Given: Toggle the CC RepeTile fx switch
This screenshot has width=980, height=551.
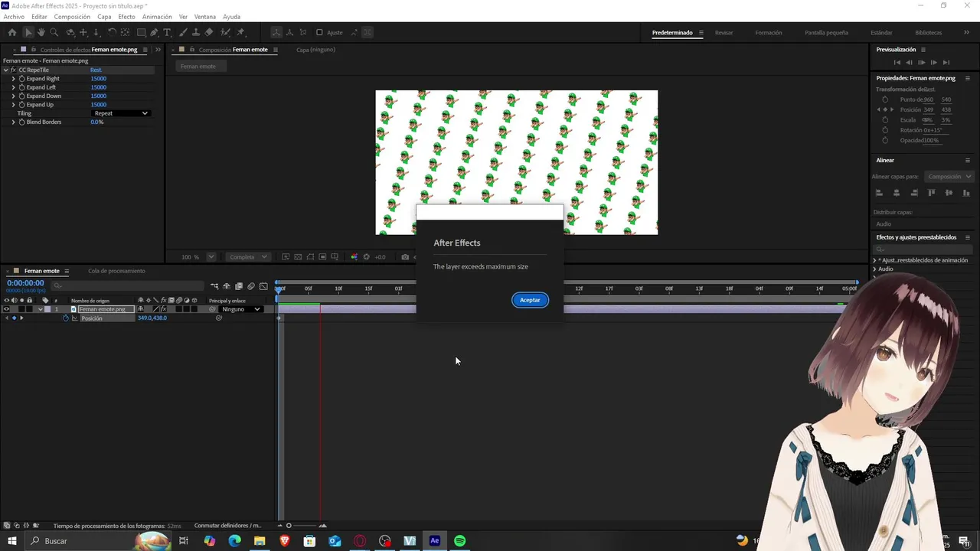Looking at the screenshot, I should (13, 70).
